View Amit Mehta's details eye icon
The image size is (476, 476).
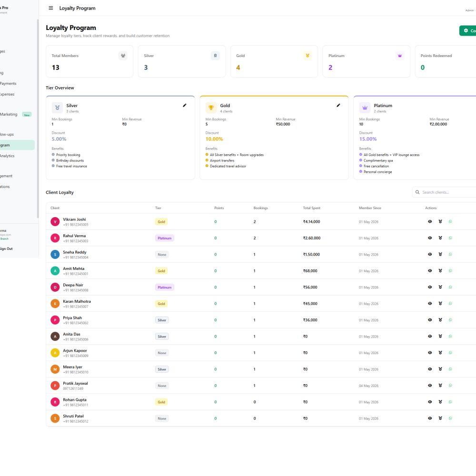point(430,271)
